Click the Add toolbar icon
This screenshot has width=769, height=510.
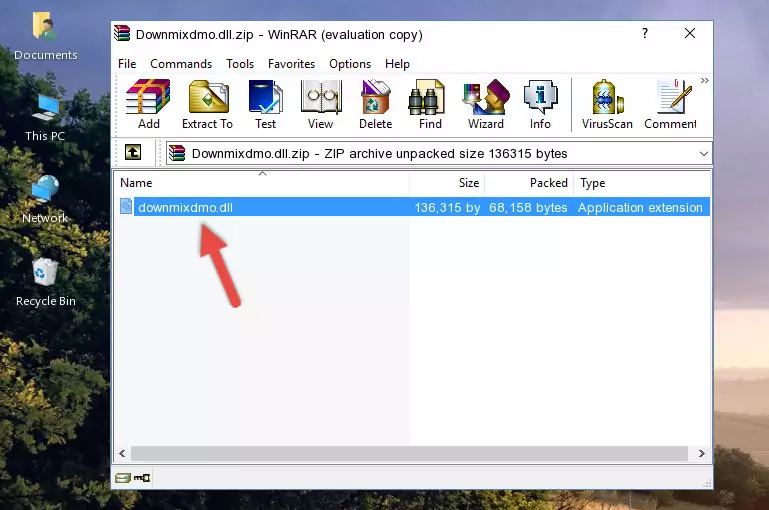(x=148, y=104)
